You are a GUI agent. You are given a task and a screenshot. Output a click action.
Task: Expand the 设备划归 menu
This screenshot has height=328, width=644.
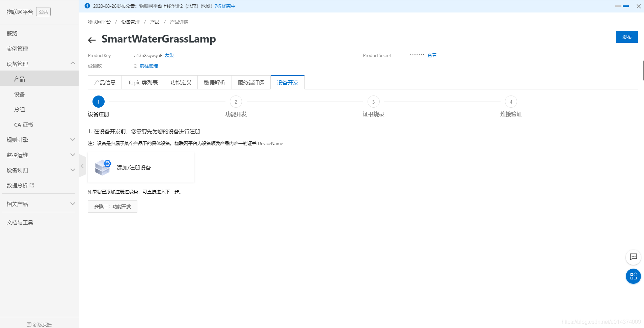[73, 170]
